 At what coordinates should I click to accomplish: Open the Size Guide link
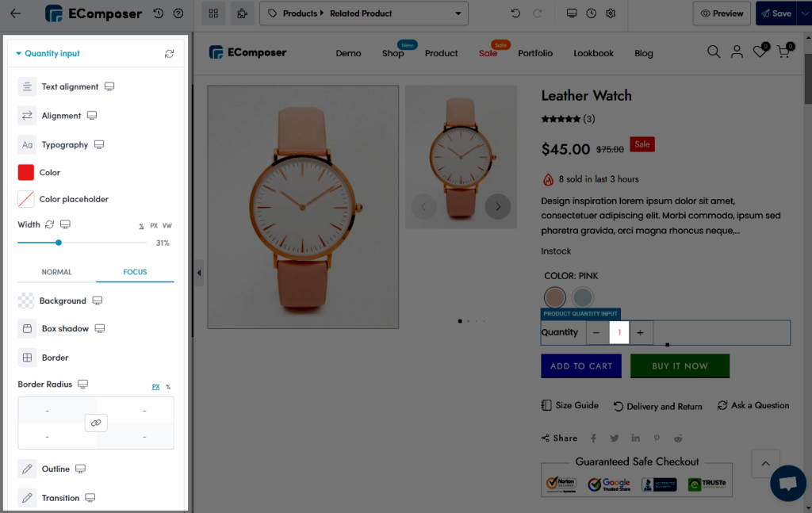569,405
